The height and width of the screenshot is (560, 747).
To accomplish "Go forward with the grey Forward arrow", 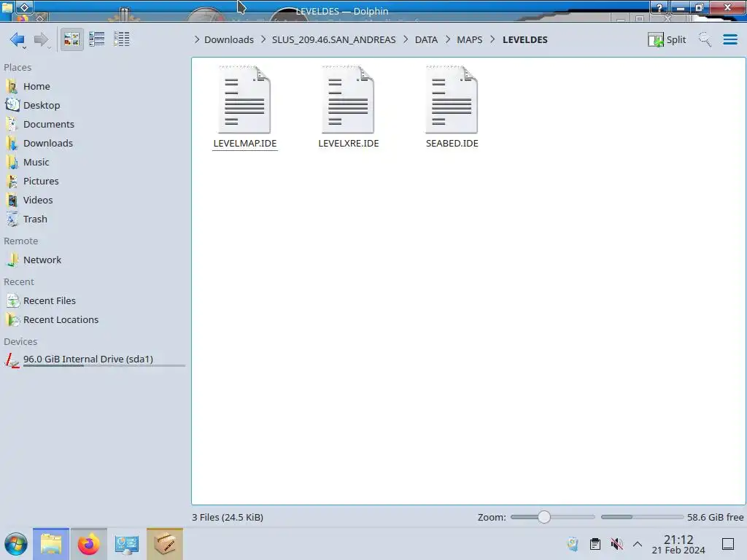I will [x=42, y=39].
